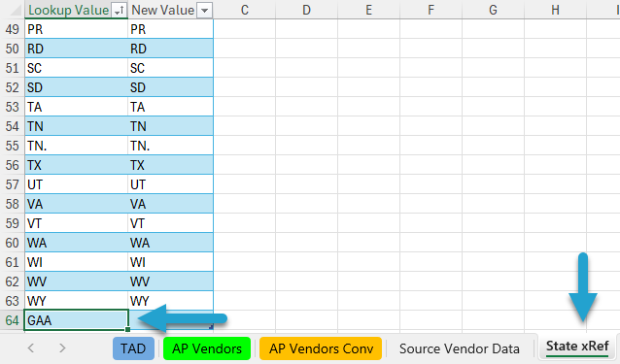Select column H header
The height and width of the screenshot is (364, 620).
coord(555,10)
